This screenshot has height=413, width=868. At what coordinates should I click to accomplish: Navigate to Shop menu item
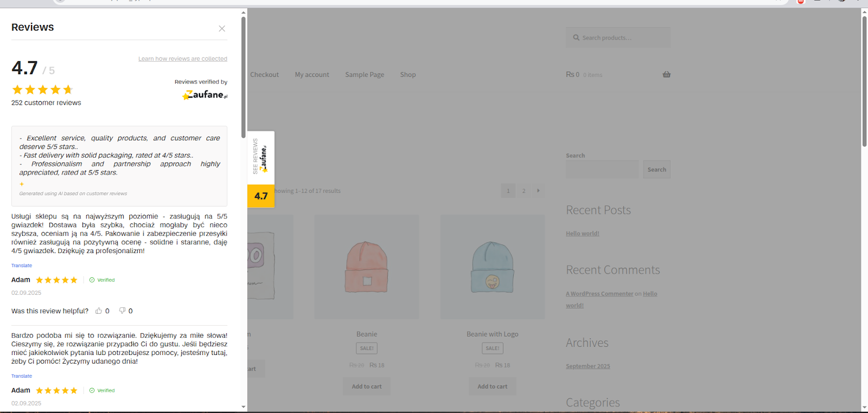(x=408, y=75)
